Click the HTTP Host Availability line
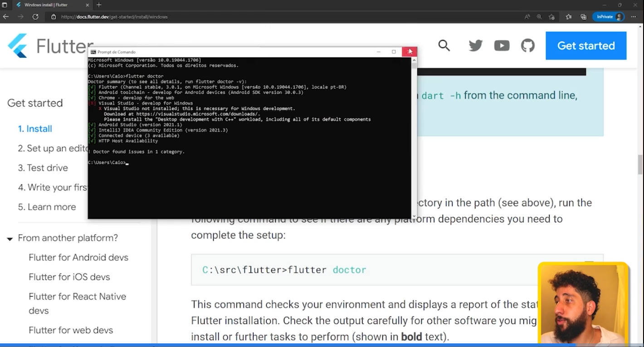 (123, 141)
